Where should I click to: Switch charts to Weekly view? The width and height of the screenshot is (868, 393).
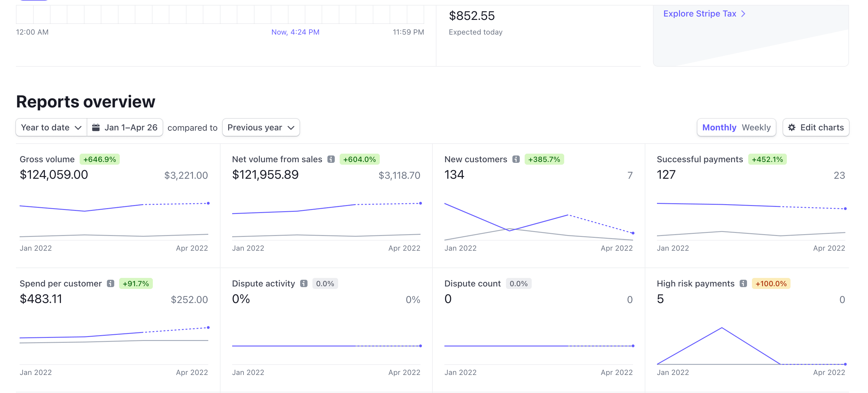click(x=756, y=128)
